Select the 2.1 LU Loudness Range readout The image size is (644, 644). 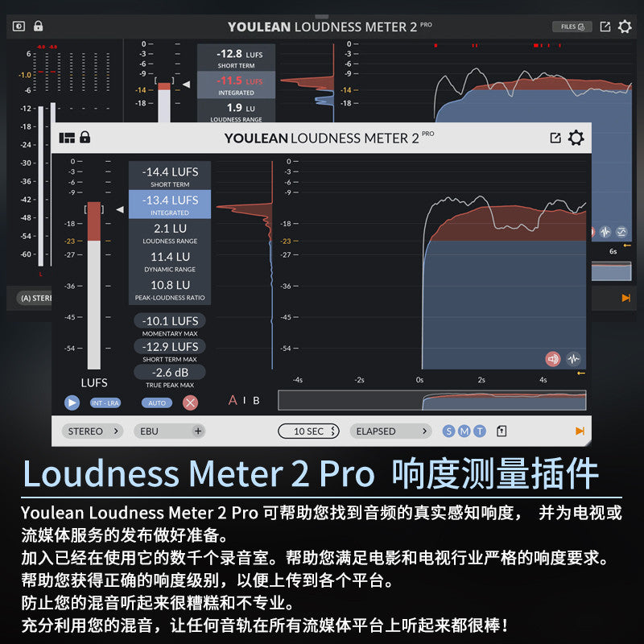pyautogui.click(x=170, y=233)
